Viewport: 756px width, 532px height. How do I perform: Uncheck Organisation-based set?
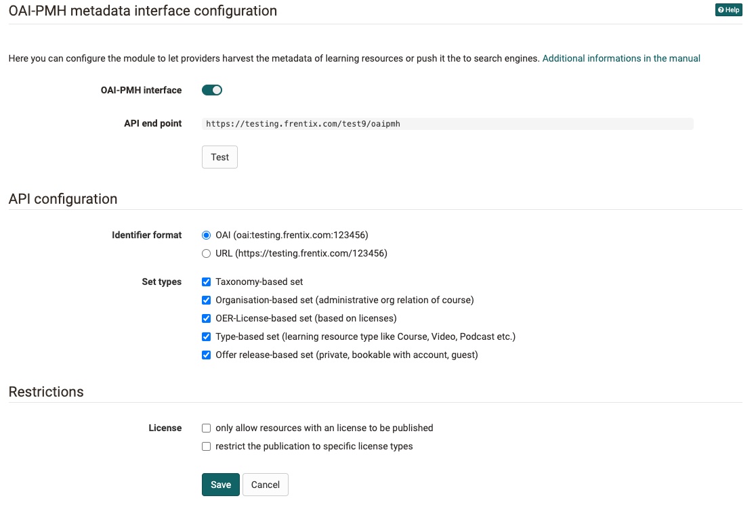(x=206, y=300)
